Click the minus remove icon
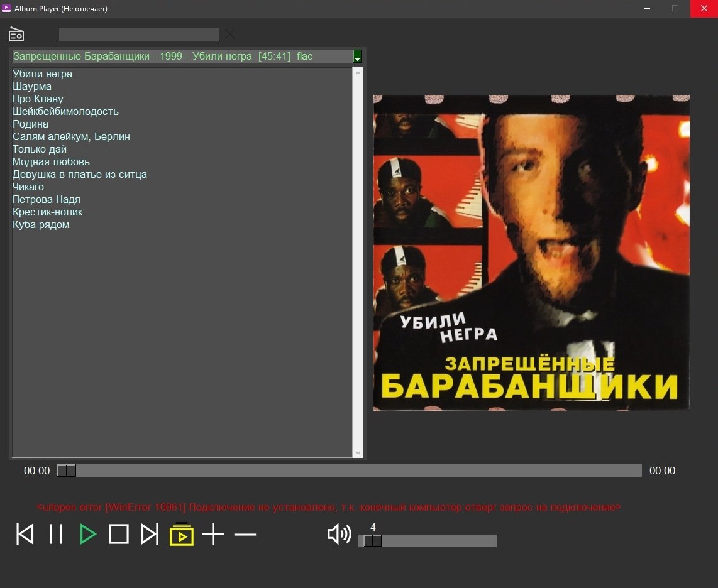This screenshot has height=588, width=718. (x=245, y=534)
